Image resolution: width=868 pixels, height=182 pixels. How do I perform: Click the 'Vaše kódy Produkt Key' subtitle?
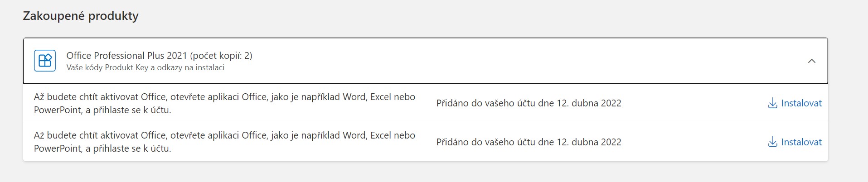[x=107, y=67]
